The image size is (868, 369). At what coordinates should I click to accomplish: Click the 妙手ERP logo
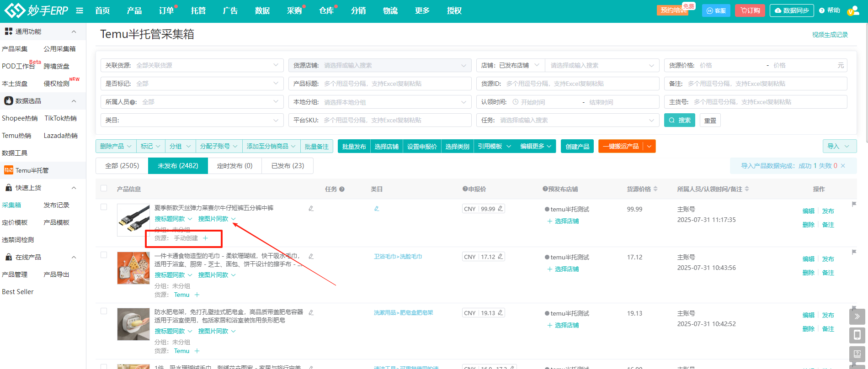(36, 11)
